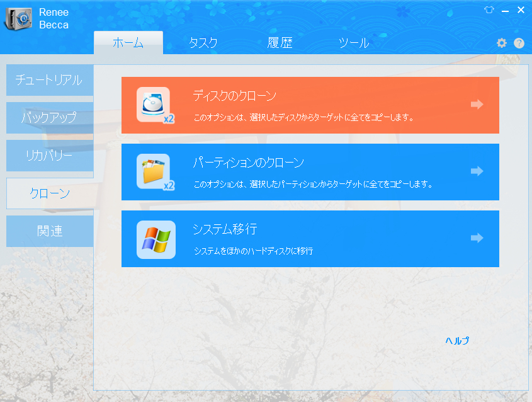Click the Renee Becca title text
This screenshot has width=532, height=402.
point(54,18)
